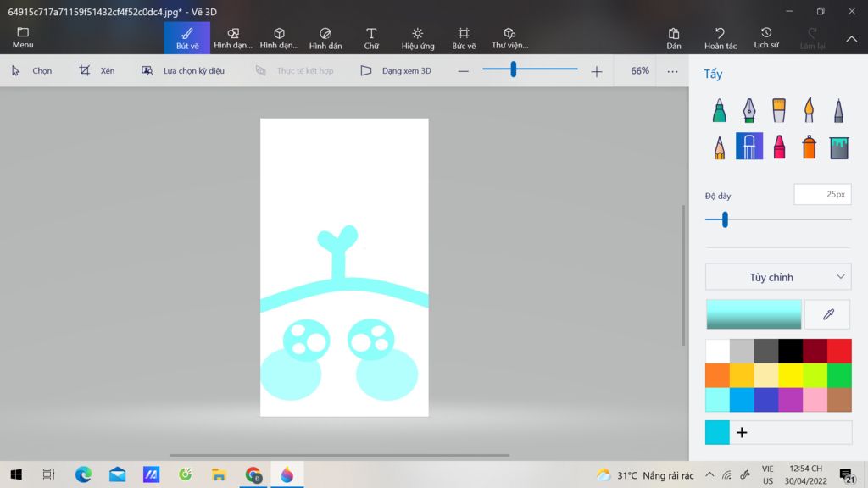Click the Độ dày thickness input field
Viewport: 868px width, 488px height.
point(822,194)
